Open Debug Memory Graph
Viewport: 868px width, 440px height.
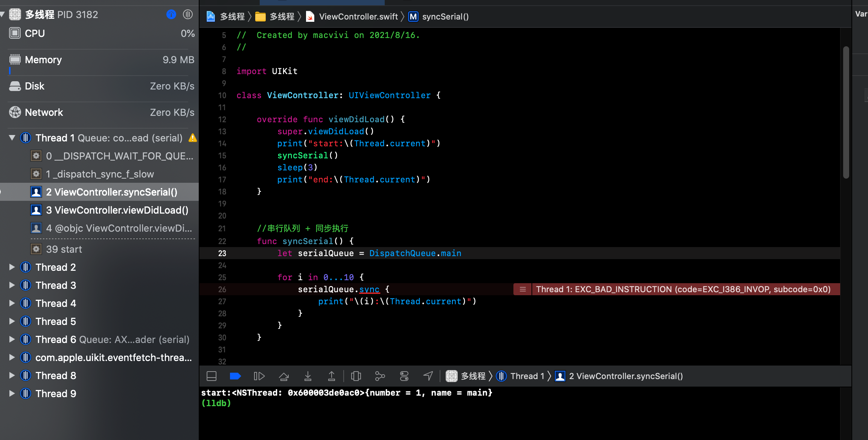point(380,376)
